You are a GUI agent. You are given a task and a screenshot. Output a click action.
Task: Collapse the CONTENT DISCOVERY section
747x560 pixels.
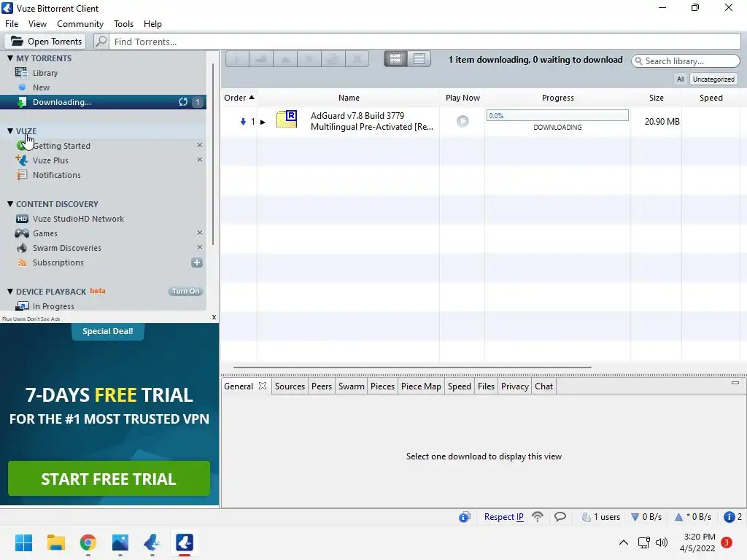10,204
